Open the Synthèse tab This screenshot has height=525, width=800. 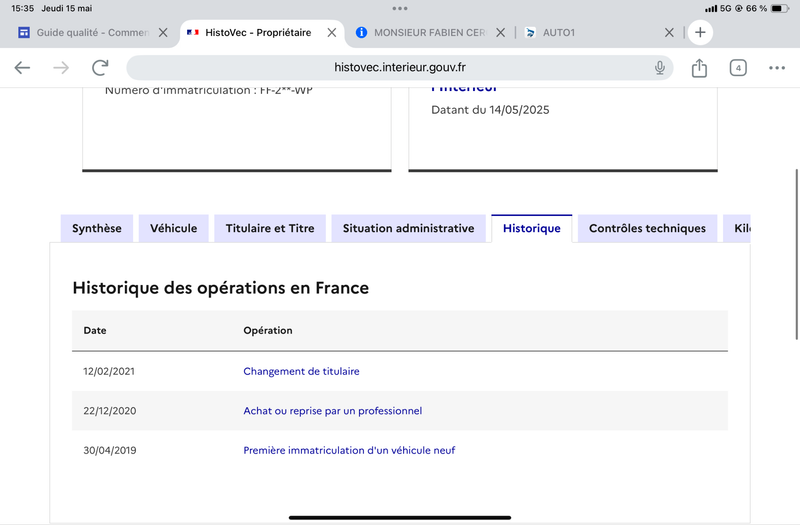coord(97,228)
